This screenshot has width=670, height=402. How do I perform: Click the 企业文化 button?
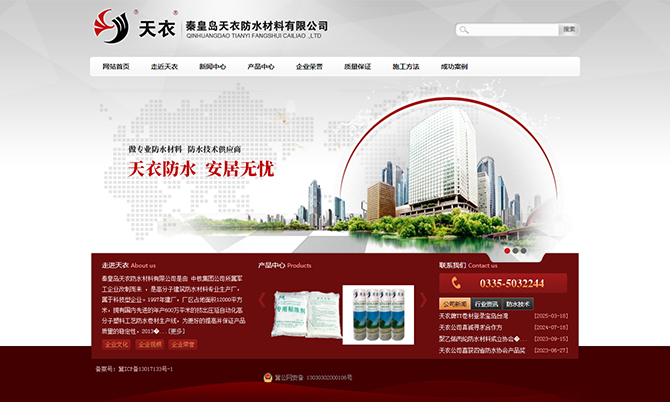point(116,345)
